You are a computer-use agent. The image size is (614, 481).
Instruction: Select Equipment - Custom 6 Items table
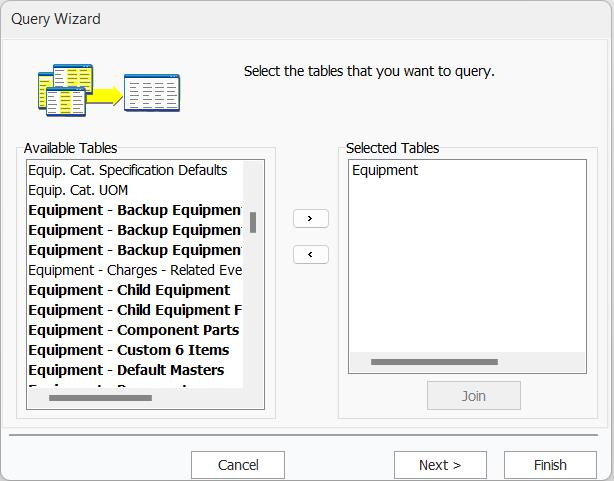tap(128, 350)
